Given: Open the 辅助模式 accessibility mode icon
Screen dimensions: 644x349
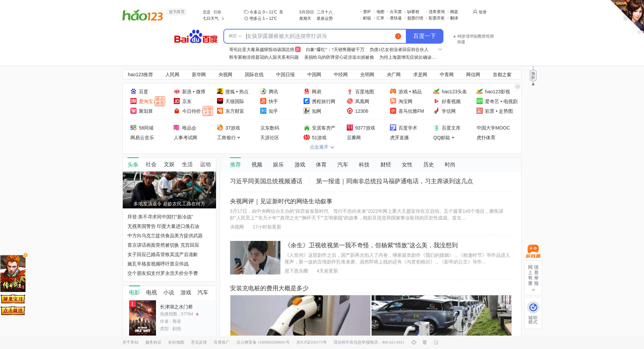Looking at the screenshot, I should point(533,312).
